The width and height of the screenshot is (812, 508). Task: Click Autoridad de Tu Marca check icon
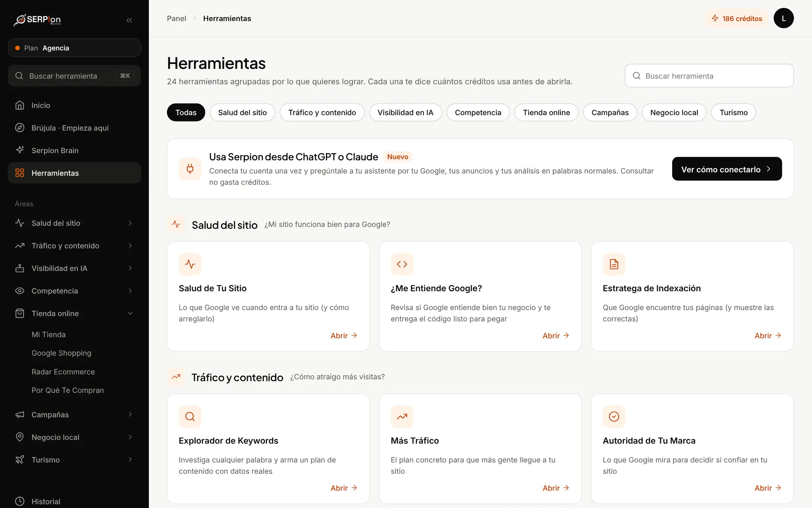pyautogui.click(x=614, y=417)
